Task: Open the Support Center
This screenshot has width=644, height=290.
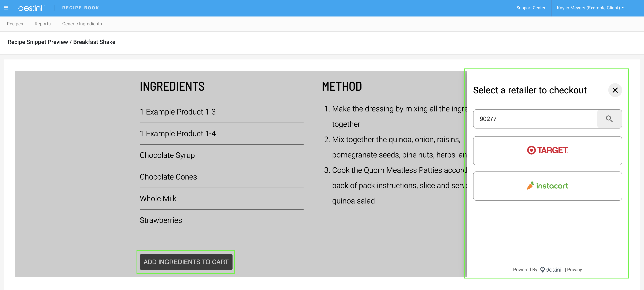Action: (531, 8)
